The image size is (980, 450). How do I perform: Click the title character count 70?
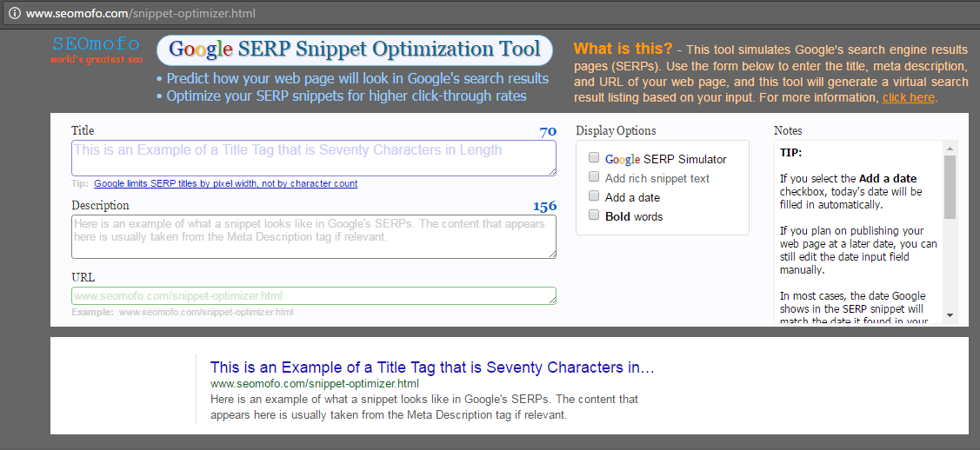pos(548,131)
